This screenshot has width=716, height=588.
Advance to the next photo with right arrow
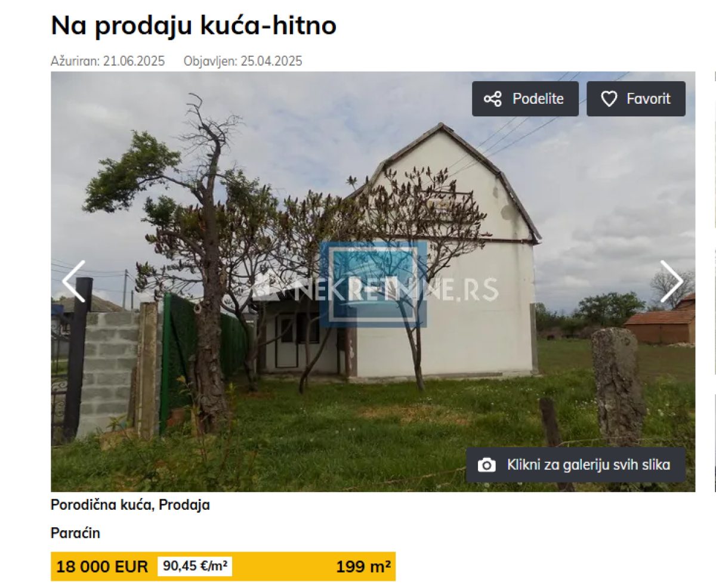(672, 281)
